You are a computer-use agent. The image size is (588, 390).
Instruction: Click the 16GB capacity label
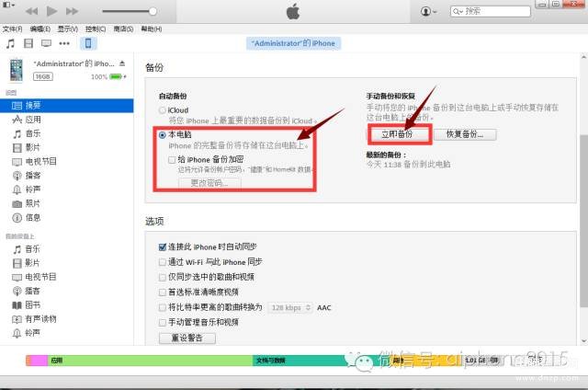click(x=43, y=76)
